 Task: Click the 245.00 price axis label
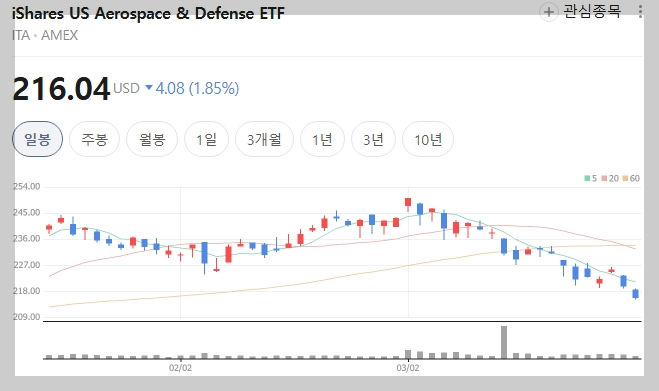[x=27, y=213]
